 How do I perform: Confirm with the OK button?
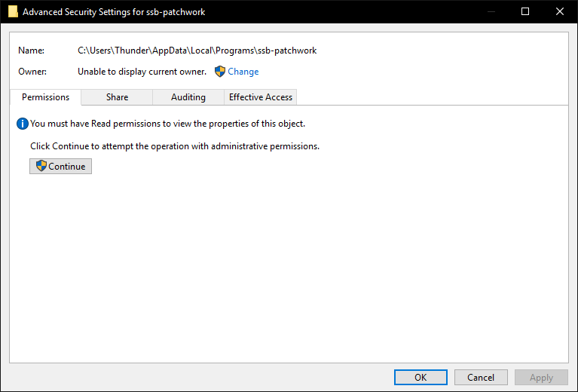point(421,377)
